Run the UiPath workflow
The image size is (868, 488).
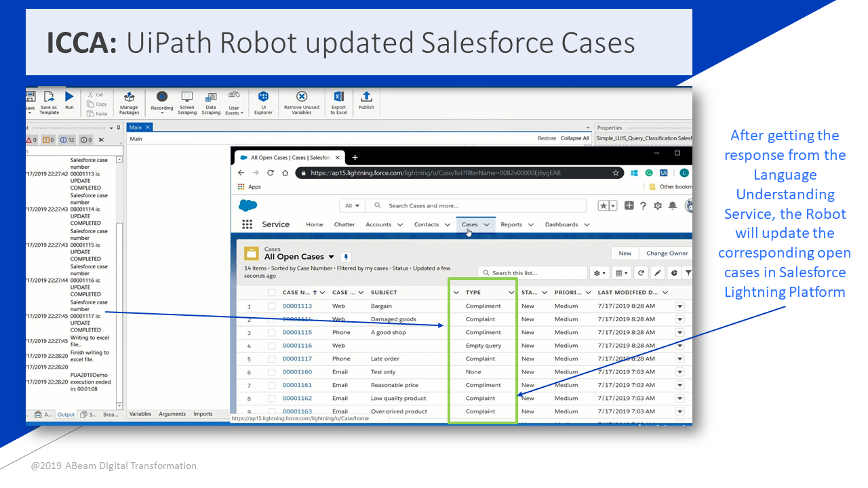(x=69, y=101)
